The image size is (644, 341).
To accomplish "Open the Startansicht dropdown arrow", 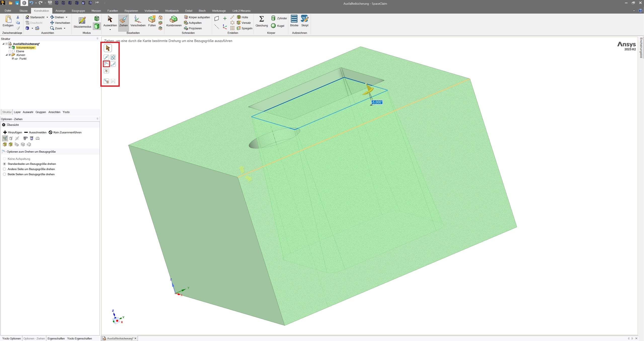I will coord(47,17).
